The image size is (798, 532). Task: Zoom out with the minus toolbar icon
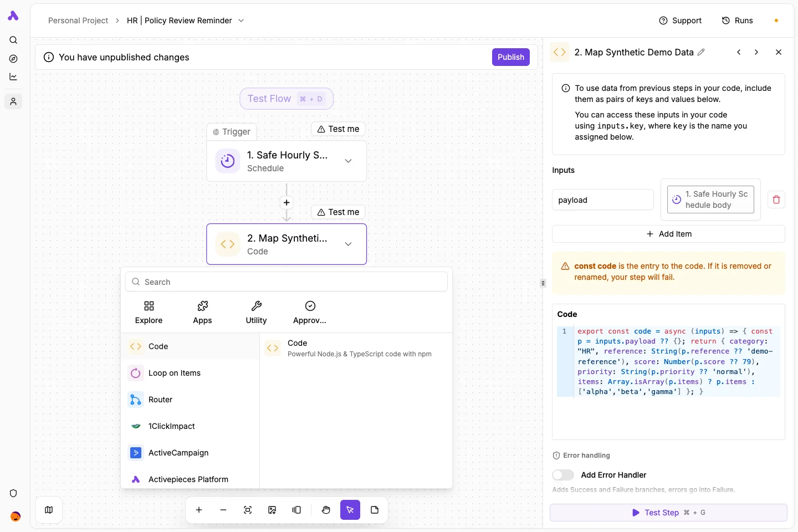coord(223,510)
